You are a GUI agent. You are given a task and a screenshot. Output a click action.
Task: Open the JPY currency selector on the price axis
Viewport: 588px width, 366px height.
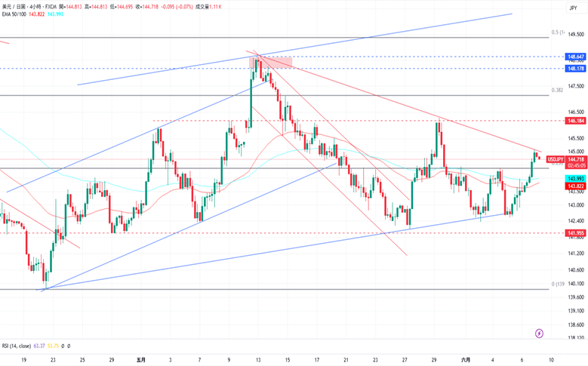(x=573, y=8)
